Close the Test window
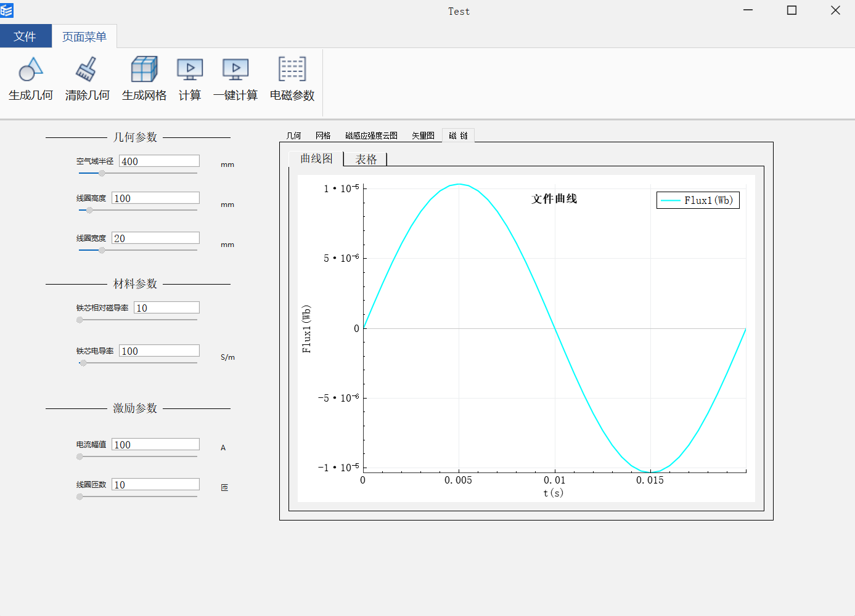This screenshot has width=855, height=616. pyautogui.click(x=835, y=10)
